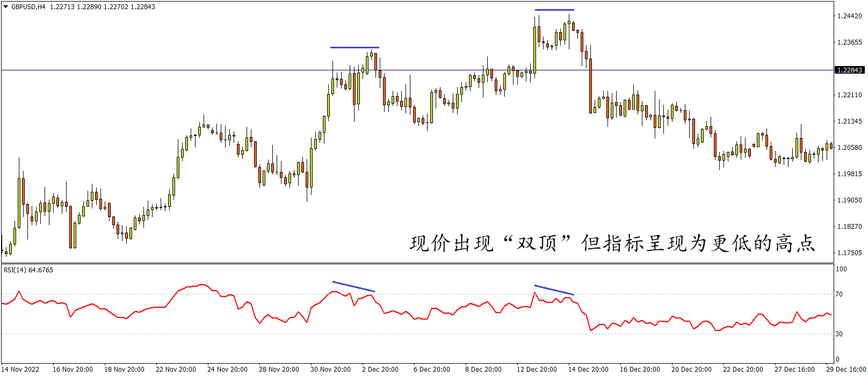Click the 1.24420 price scale label
868x376 pixels.
[849, 16]
